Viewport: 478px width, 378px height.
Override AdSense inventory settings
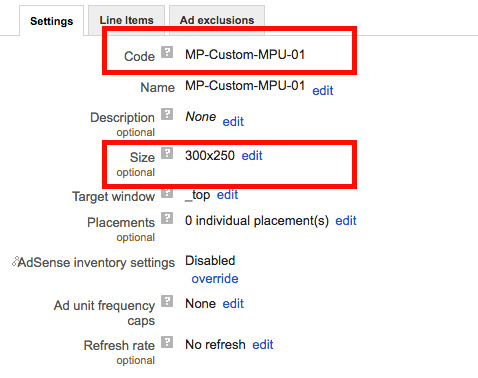215,278
